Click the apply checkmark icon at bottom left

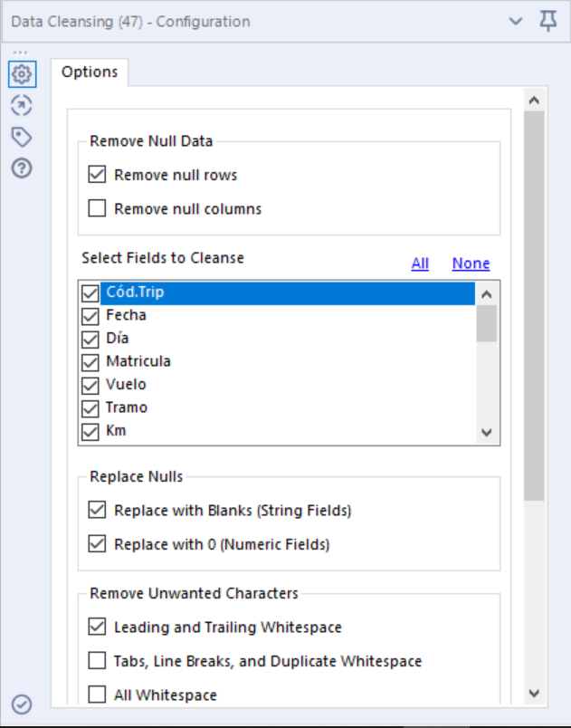(x=22, y=704)
